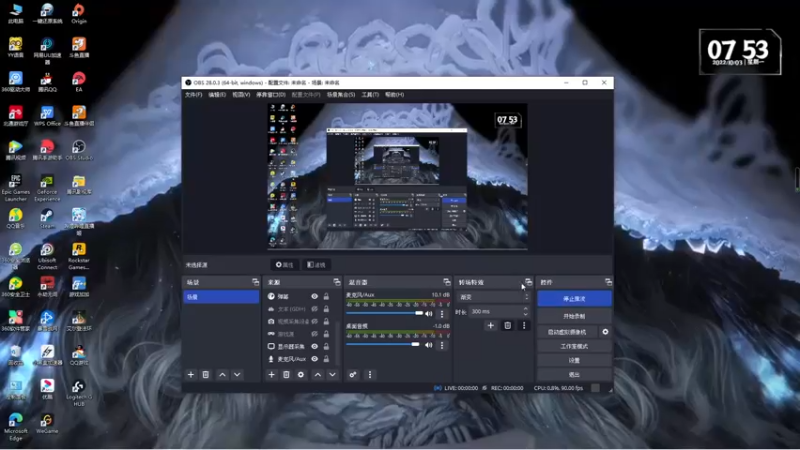Open the transition three-dot options menu
Screen dimensions: 800x450
coord(524,326)
